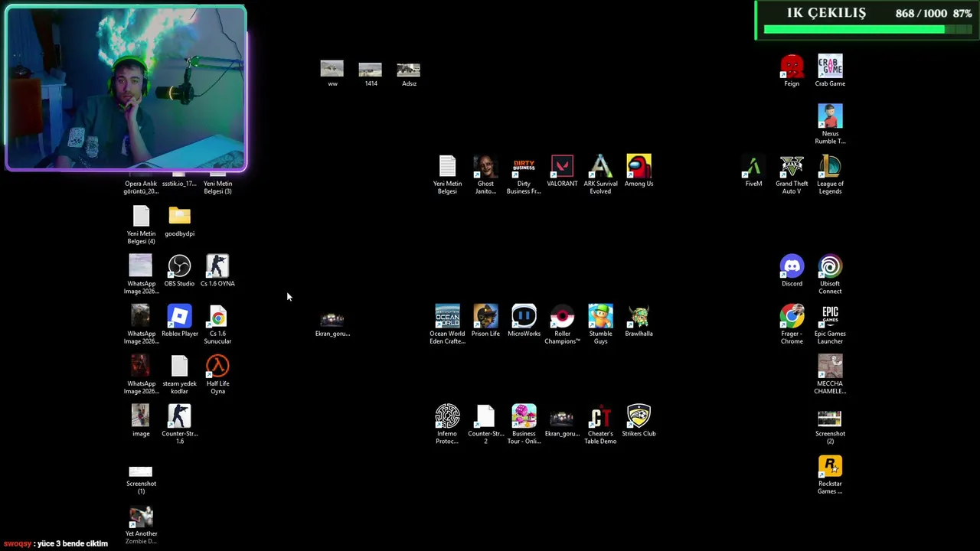Click the Screenshot (2) thumbnail

tap(830, 419)
